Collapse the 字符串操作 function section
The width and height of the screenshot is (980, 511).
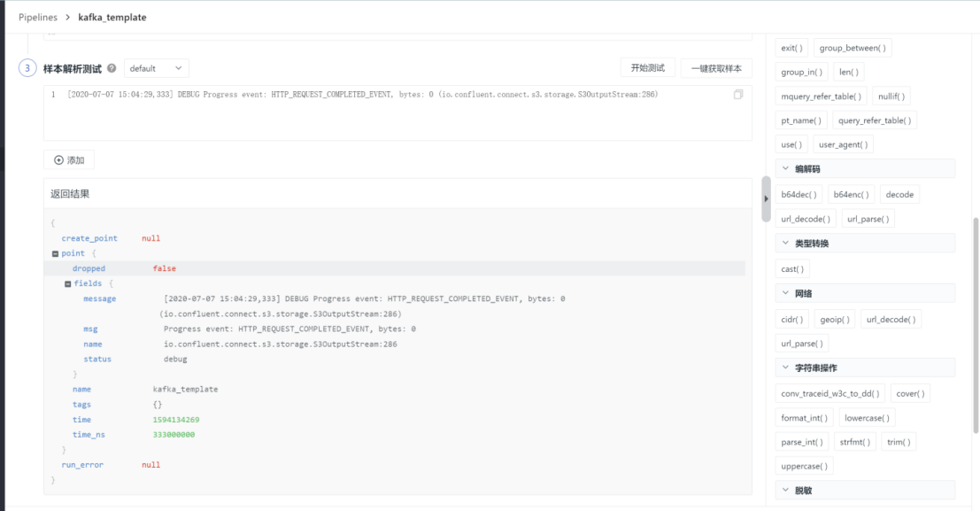click(785, 368)
